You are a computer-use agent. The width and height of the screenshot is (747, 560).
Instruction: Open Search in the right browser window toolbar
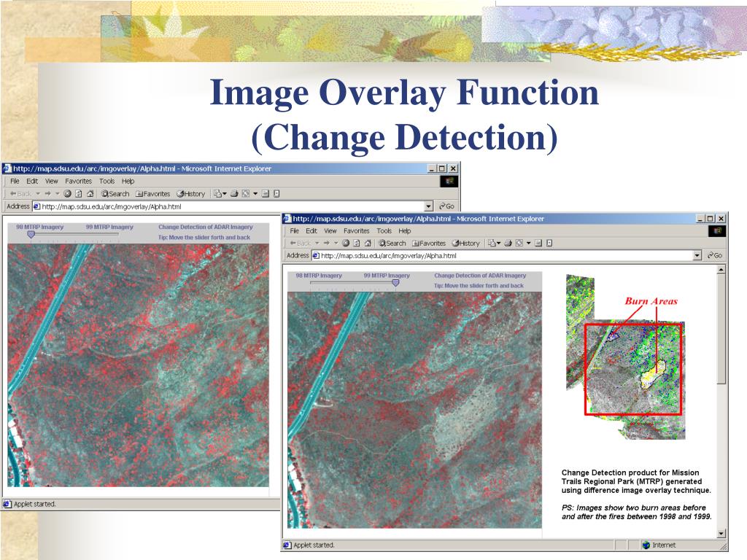click(392, 244)
